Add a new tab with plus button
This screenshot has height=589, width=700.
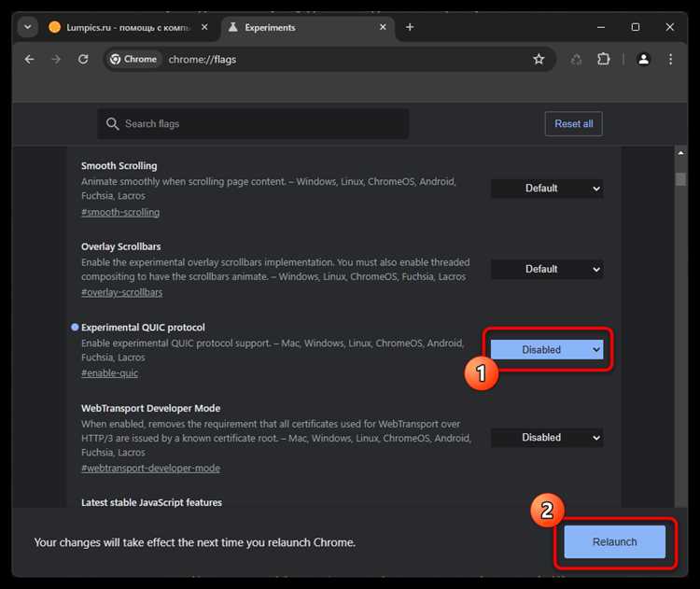click(x=410, y=27)
